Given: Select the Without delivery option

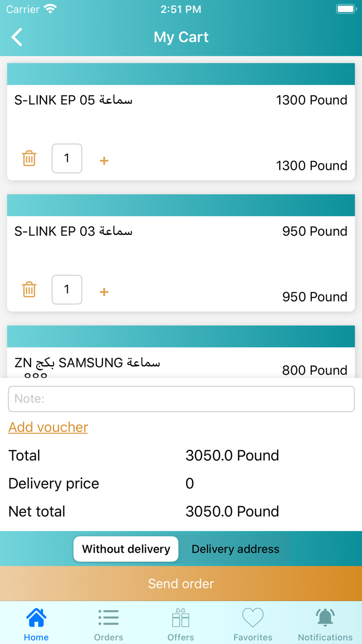Looking at the screenshot, I should click(126, 549).
